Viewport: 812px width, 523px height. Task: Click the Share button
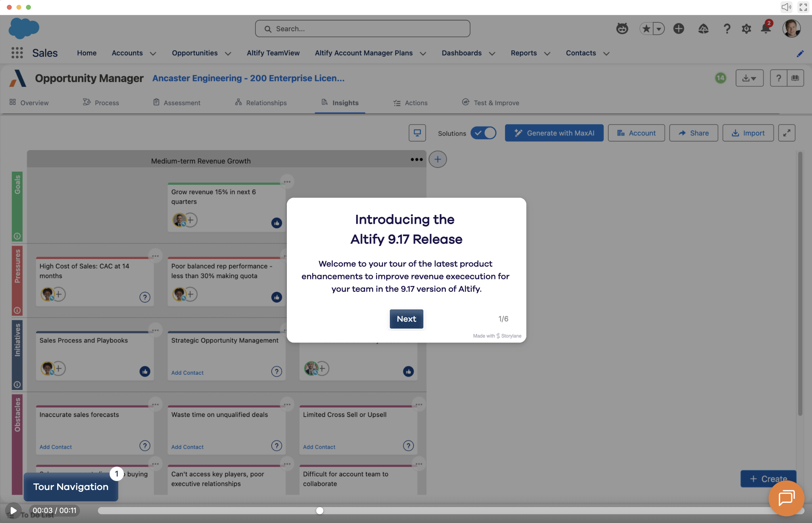coord(693,133)
